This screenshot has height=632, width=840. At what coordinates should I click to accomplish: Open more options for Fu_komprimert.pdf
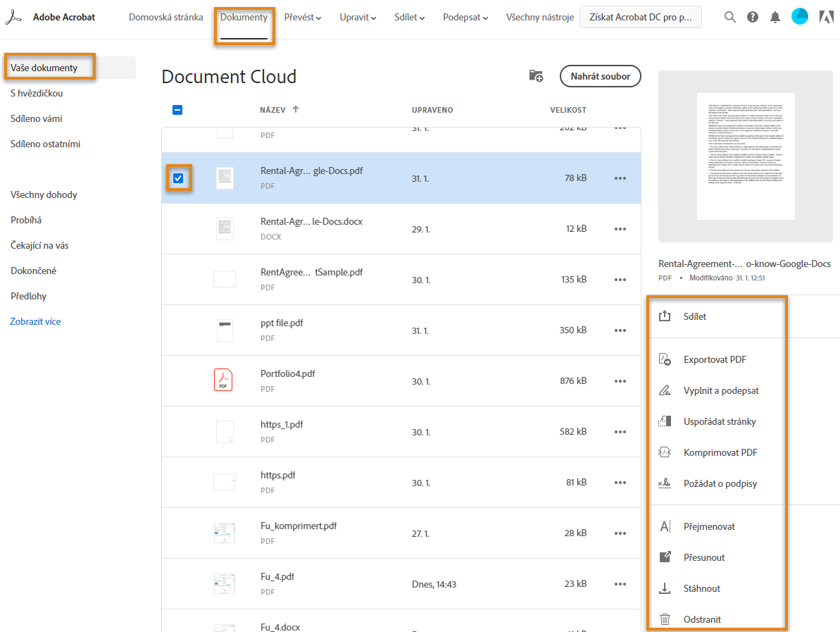[x=620, y=533]
